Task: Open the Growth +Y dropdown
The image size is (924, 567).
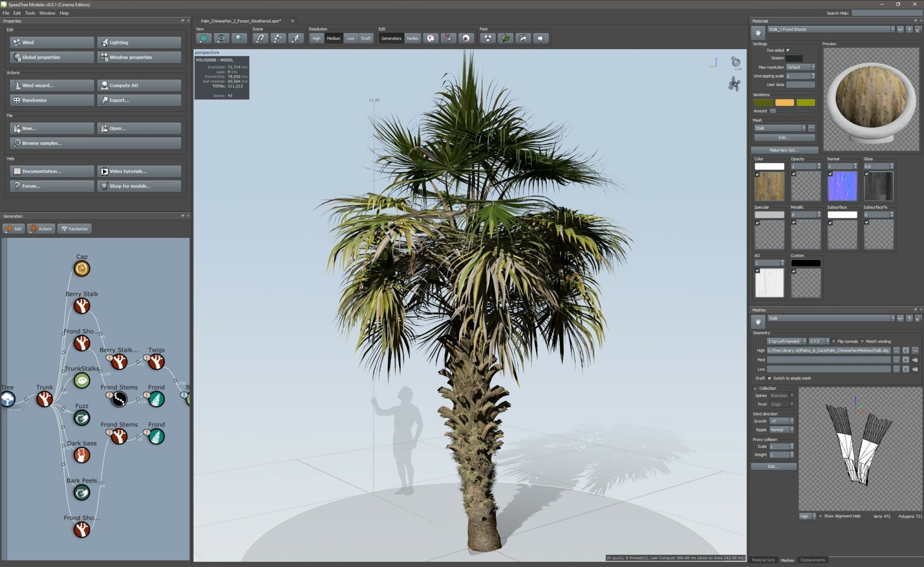Action: pos(781,421)
